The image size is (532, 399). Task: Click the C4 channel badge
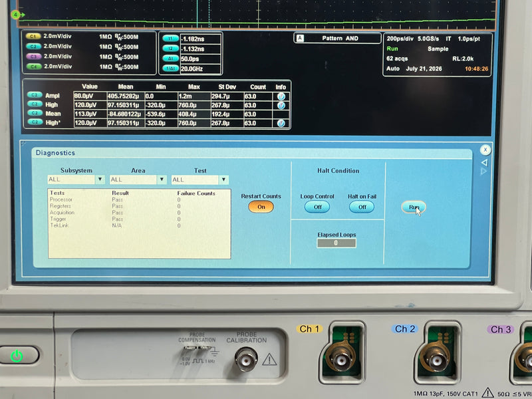pos(33,67)
